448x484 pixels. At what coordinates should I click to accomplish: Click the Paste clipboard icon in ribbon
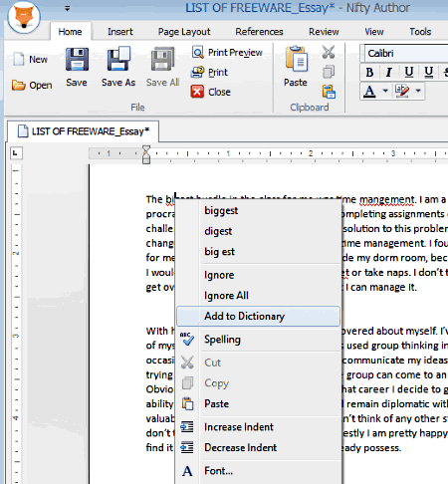click(296, 60)
